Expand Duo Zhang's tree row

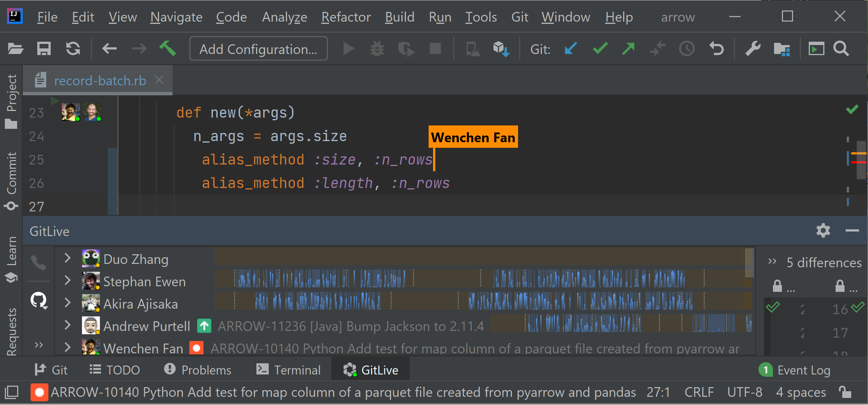(x=67, y=258)
